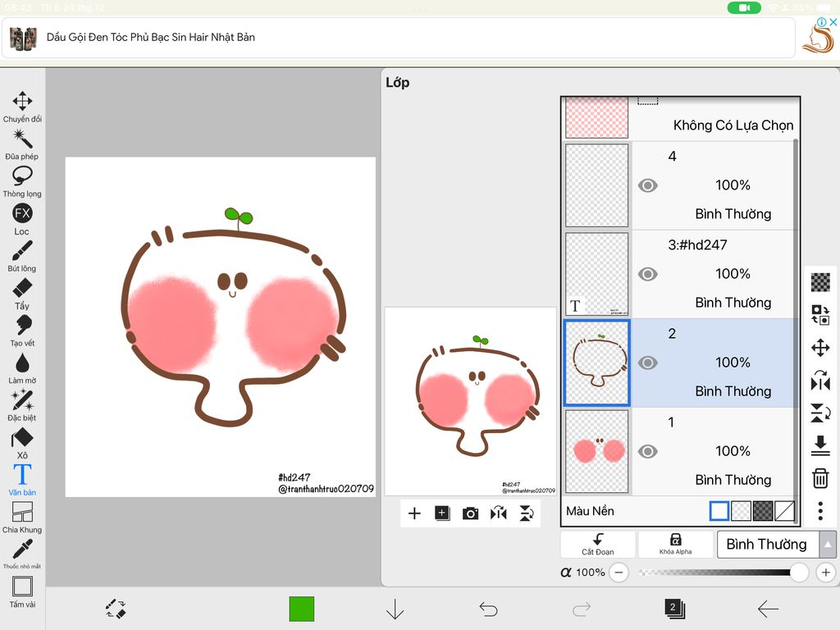Select the Bút lông brush tool
The width and height of the screenshot is (840, 630).
[22, 256]
